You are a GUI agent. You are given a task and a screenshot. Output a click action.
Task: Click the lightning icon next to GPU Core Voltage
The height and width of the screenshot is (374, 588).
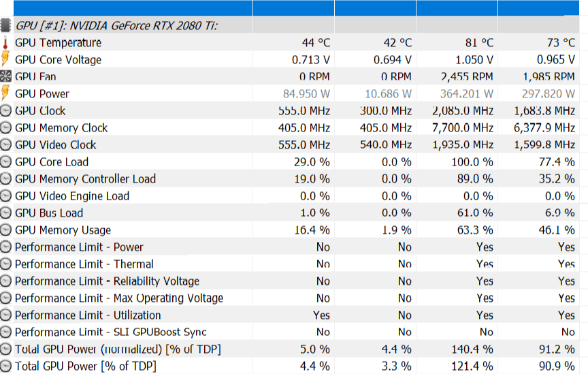[x=5, y=60]
